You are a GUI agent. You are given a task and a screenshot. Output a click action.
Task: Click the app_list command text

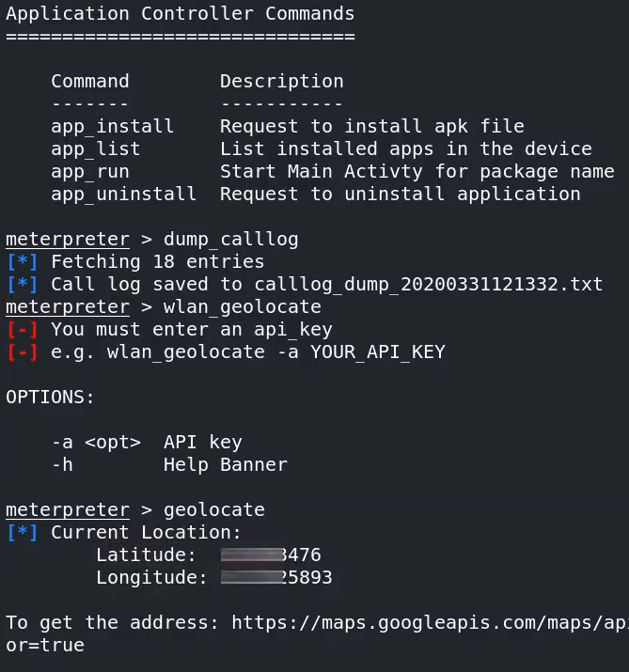[x=96, y=149]
